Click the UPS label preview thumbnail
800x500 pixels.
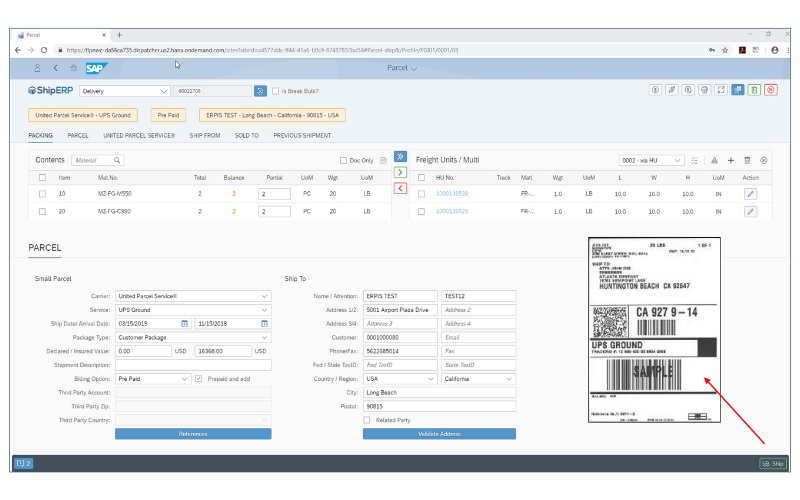coord(654,330)
